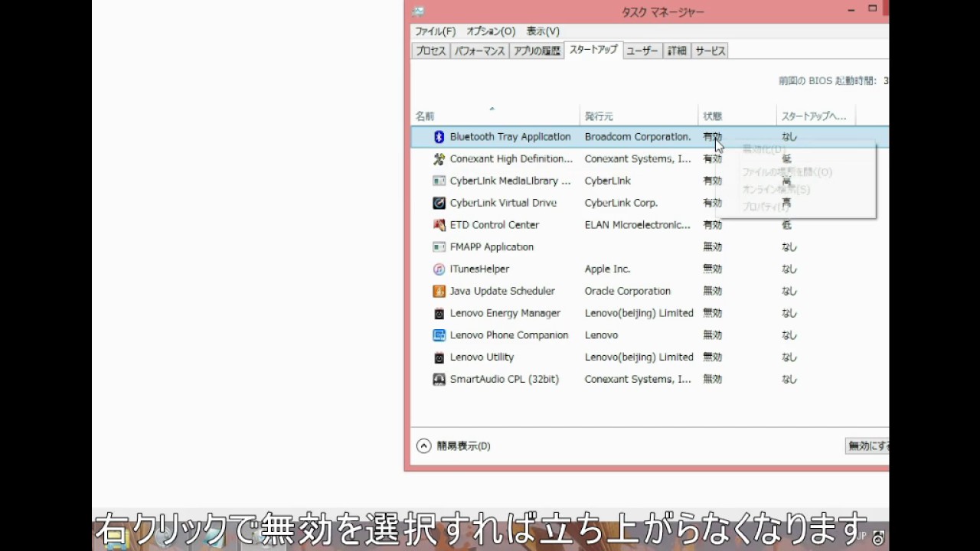Viewport: 980px width, 551px height.
Task: Select the スタートアップ tab
Action: pos(593,50)
